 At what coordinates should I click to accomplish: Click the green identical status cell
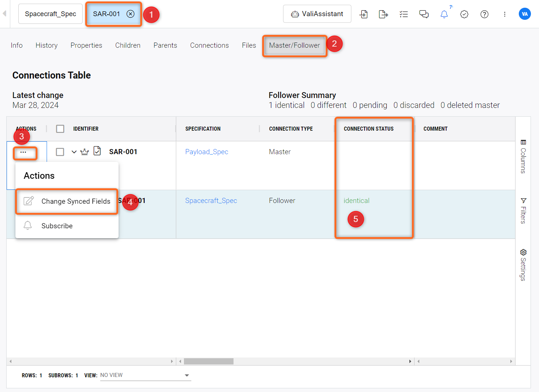(x=357, y=200)
